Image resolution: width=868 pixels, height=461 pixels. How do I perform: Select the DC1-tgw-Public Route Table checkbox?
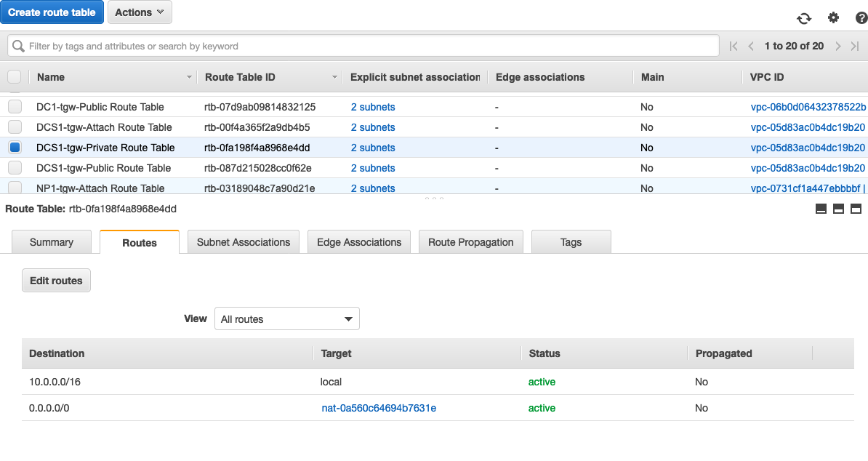point(15,107)
